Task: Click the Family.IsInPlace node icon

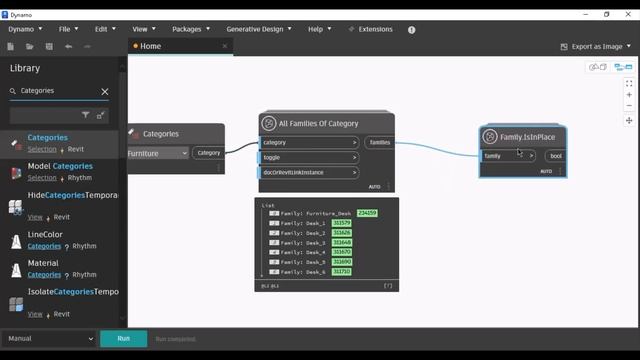Action: pyautogui.click(x=490, y=137)
